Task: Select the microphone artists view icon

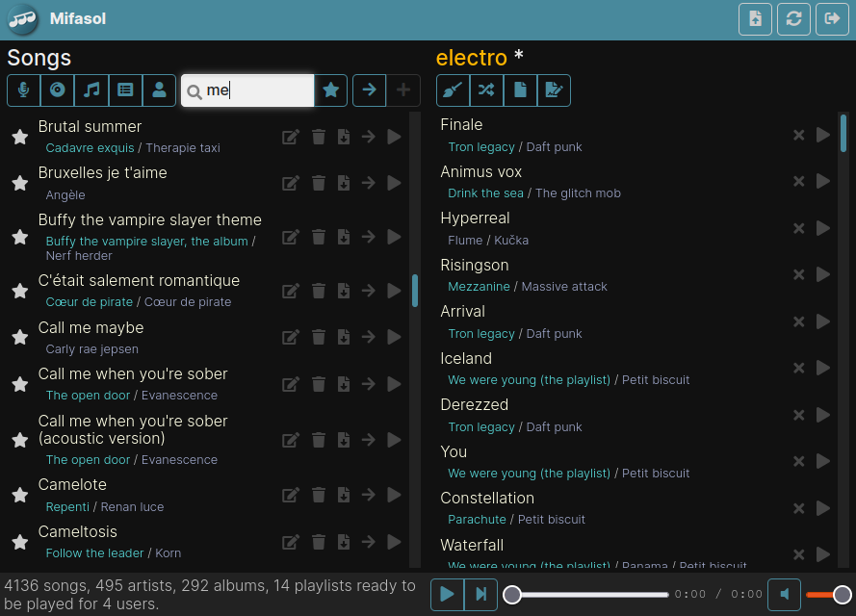Action: click(23, 90)
